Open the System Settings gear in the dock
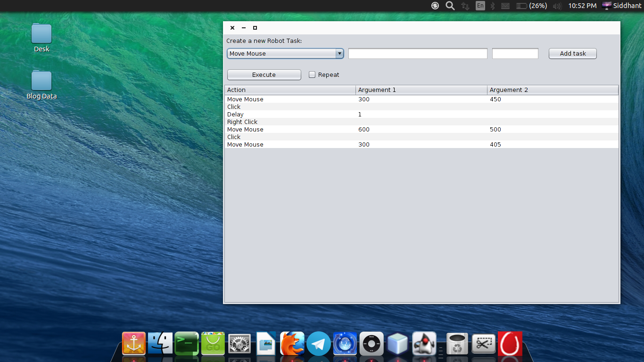 click(x=239, y=345)
